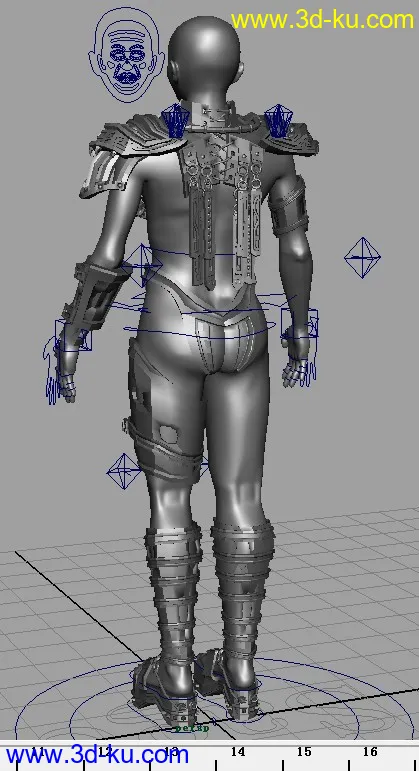Jump to frame 14 on the timeline
Image resolution: width=419 pixels, height=771 pixels.
pyautogui.click(x=238, y=752)
